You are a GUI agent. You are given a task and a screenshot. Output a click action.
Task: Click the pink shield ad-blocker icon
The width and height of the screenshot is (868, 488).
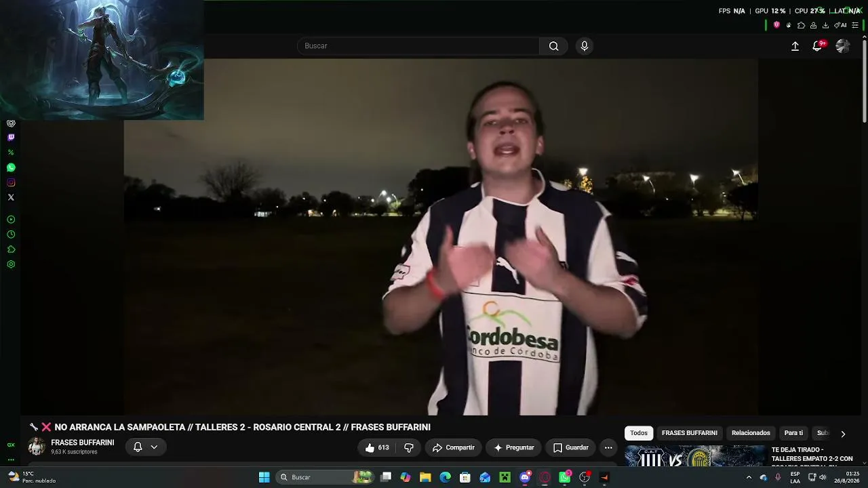[776, 25]
